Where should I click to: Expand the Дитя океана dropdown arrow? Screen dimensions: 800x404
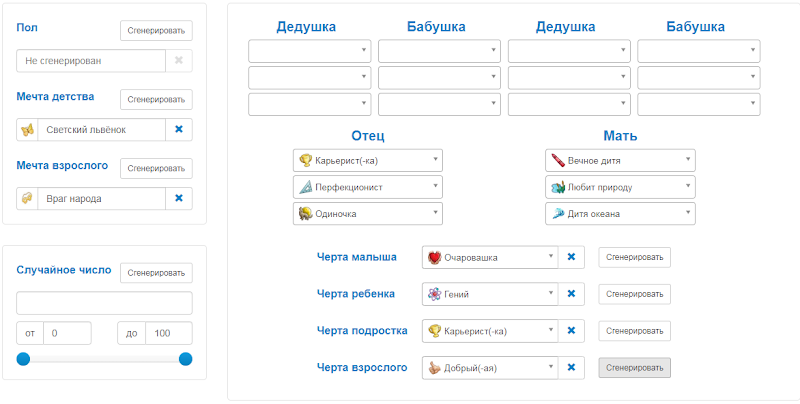point(688,212)
